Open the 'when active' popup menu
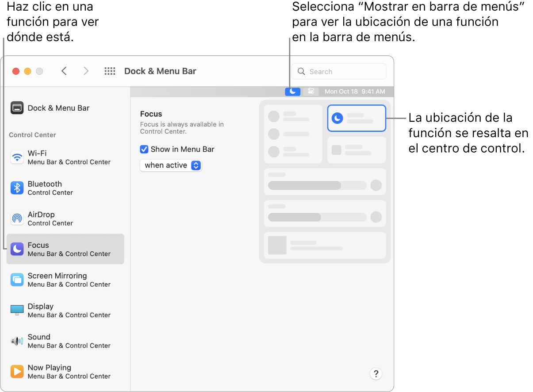 click(171, 165)
